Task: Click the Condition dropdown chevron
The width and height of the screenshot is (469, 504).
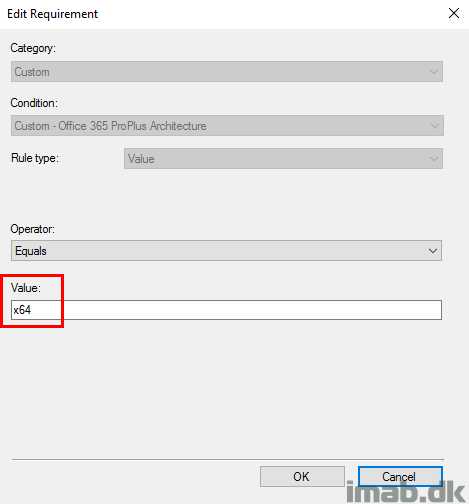Action: 434,126
